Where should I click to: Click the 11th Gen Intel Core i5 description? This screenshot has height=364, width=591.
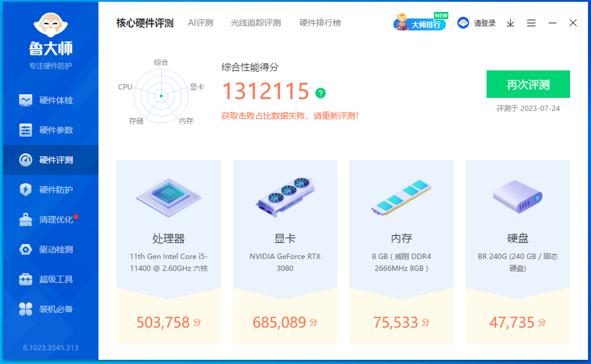coord(168,263)
